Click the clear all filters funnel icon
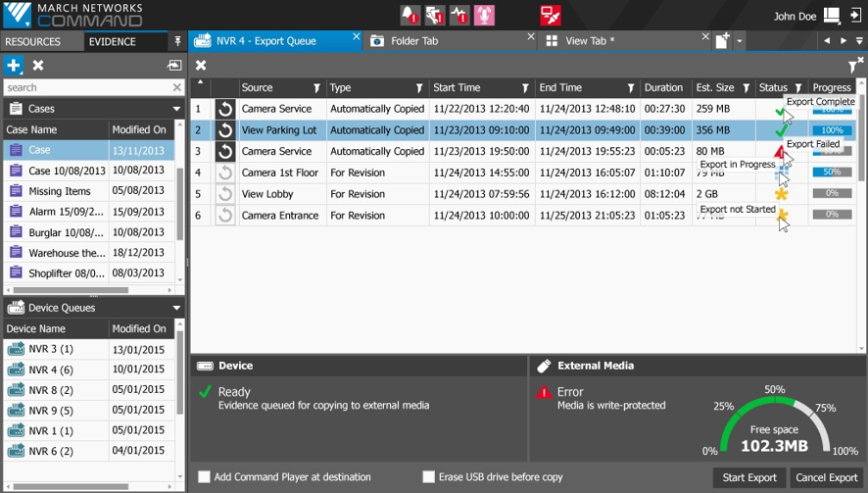The width and height of the screenshot is (868, 493). [x=854, y=66]
